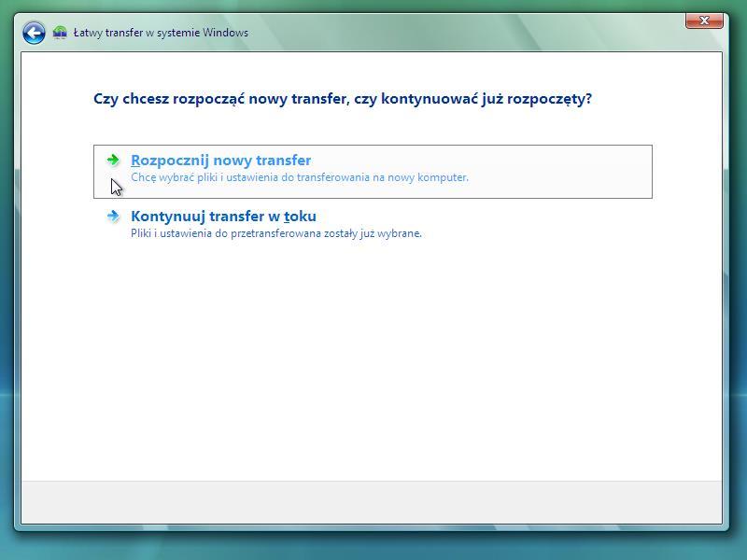Close the Łatwy transfer window
Viewport: 747px width, 560px height.
click(704, 21)
